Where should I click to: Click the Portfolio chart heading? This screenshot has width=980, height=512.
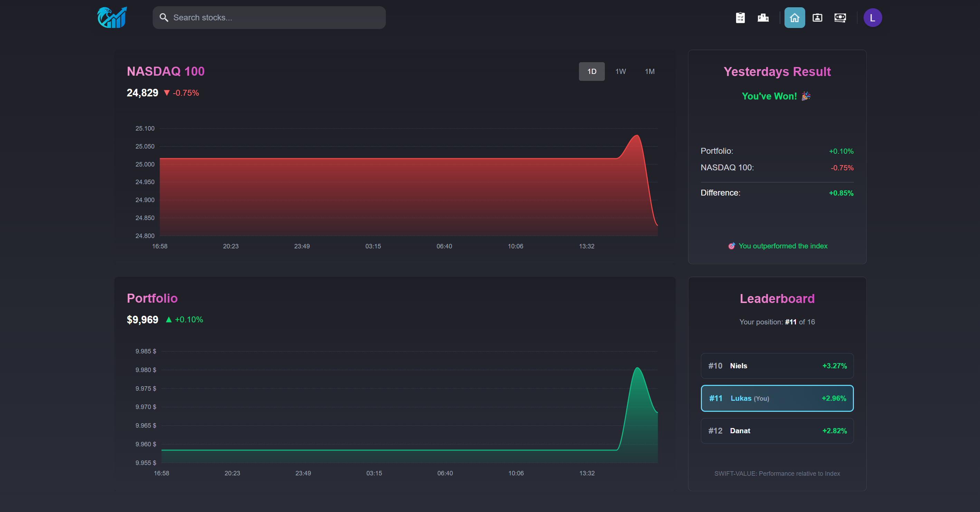click(152, 298)
